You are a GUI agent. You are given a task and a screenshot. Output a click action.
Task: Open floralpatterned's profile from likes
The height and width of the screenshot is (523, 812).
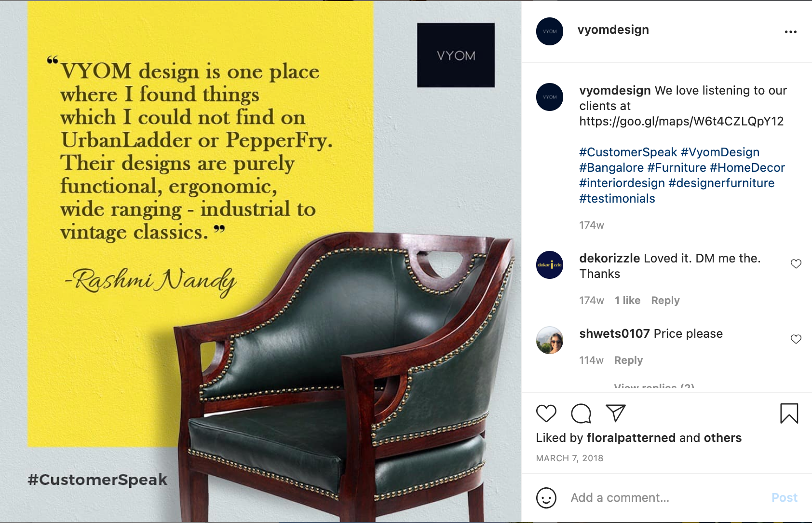[x=631, y=438]
